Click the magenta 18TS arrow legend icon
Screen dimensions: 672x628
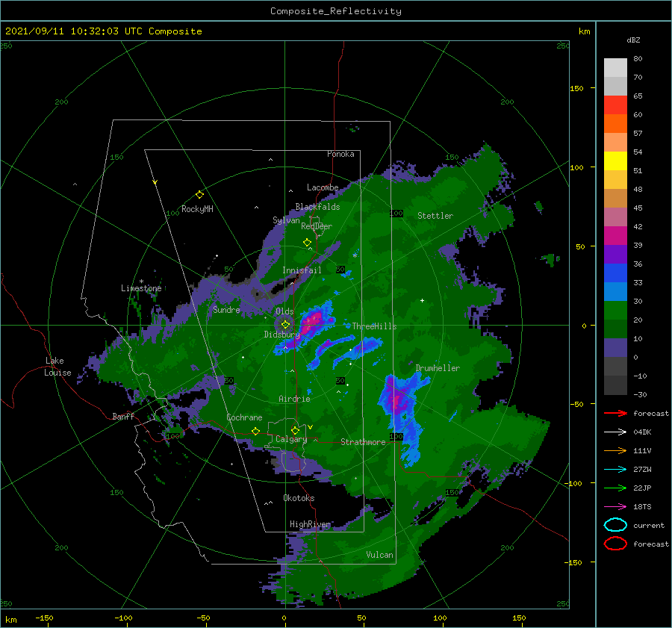(615, 507)
